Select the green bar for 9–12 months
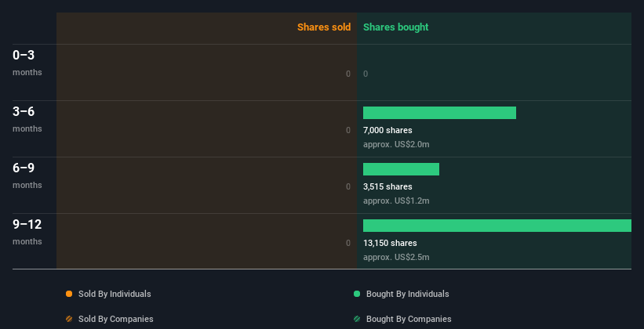The width and height of the screenshot is (644, 329). point(497,226)
